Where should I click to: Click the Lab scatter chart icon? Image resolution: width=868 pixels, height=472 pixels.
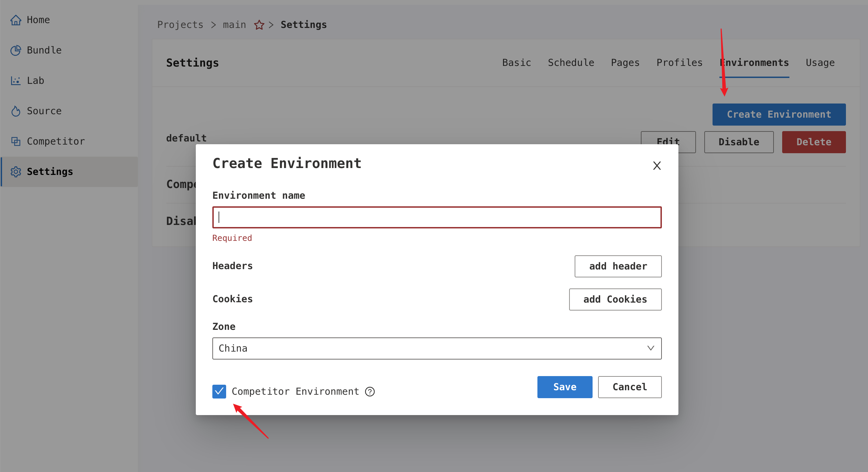16,81
